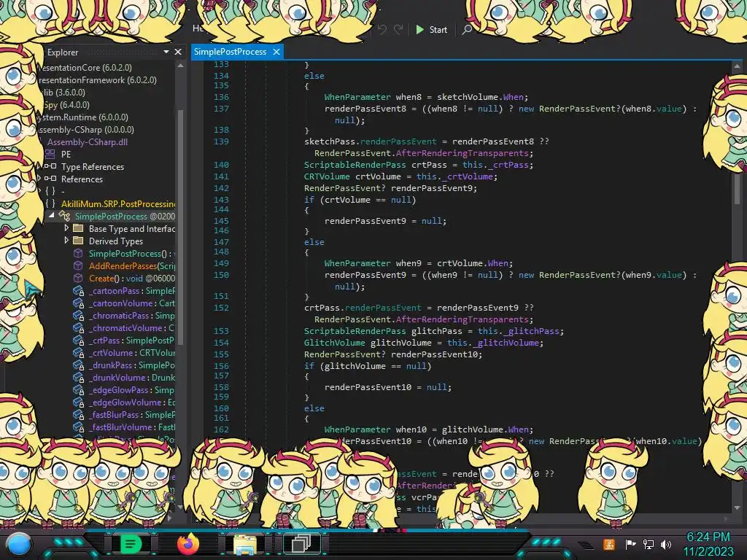Click the _cartoonVolume field icon
Image resolution: width=747 pixels, height=560 pixels.
click(78, 303)
